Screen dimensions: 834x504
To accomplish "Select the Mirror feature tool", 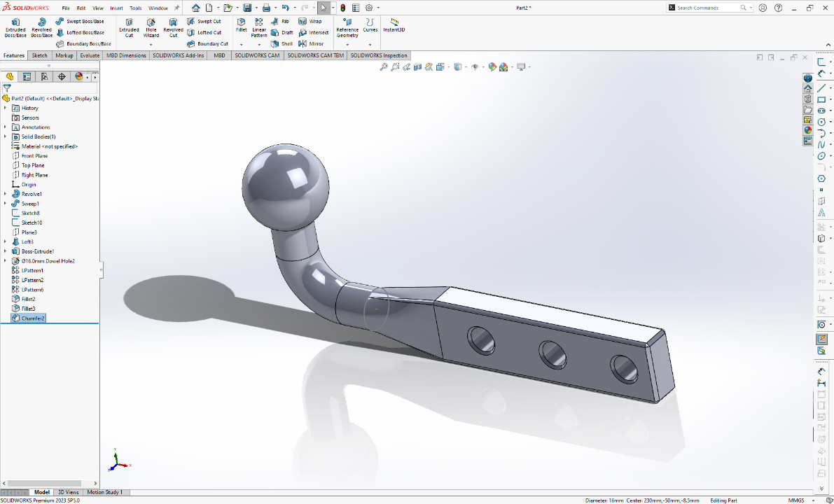I will 311,43.
